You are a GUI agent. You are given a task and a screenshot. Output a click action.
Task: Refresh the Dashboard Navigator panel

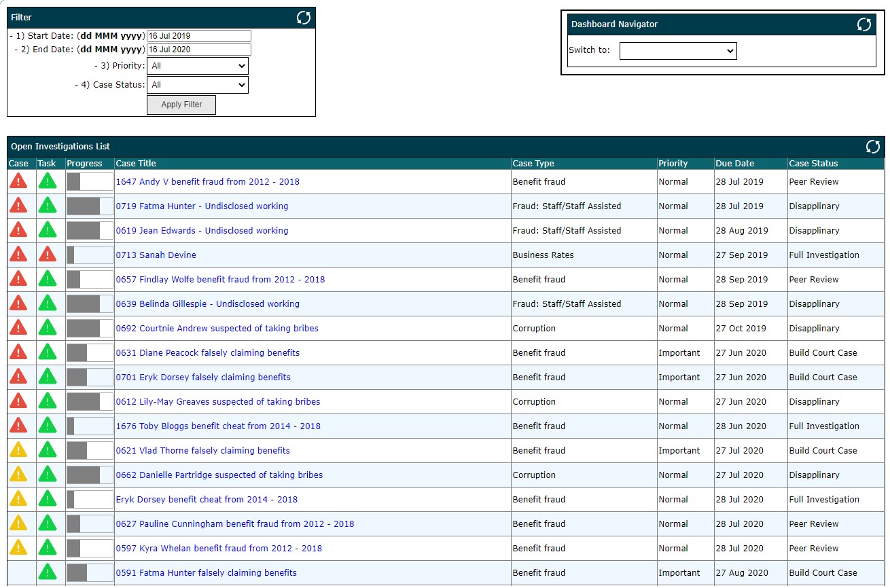coord(864,24)
